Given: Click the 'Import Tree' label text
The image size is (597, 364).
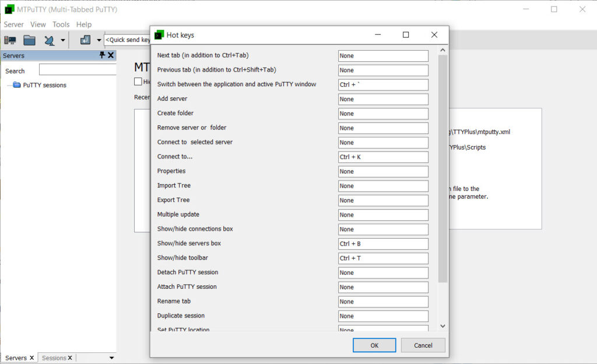Looking at the screenshot, I should [174, 186].
